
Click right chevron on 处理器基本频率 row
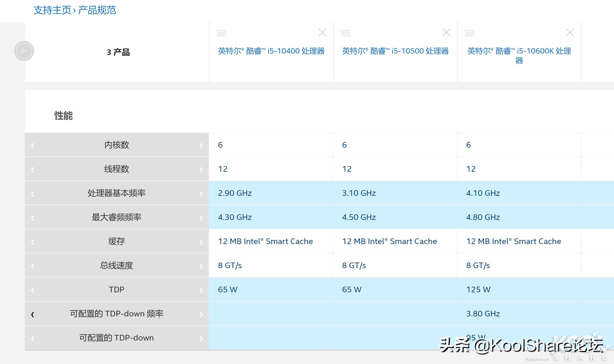[201, 194]
